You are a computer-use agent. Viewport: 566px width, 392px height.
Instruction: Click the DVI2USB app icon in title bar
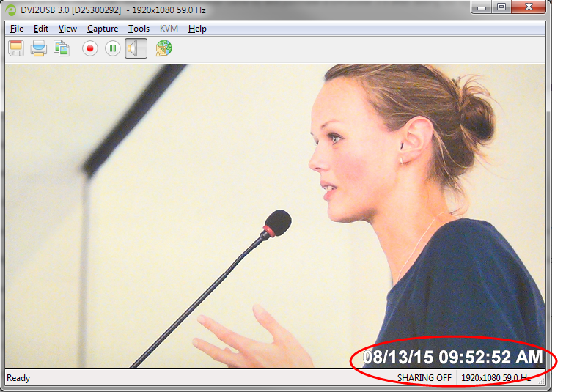pyautogui.click(x=11, y=10)
